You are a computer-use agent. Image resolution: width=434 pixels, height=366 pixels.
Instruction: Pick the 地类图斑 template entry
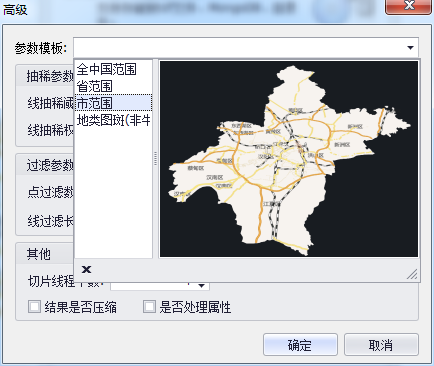point(113,120)
